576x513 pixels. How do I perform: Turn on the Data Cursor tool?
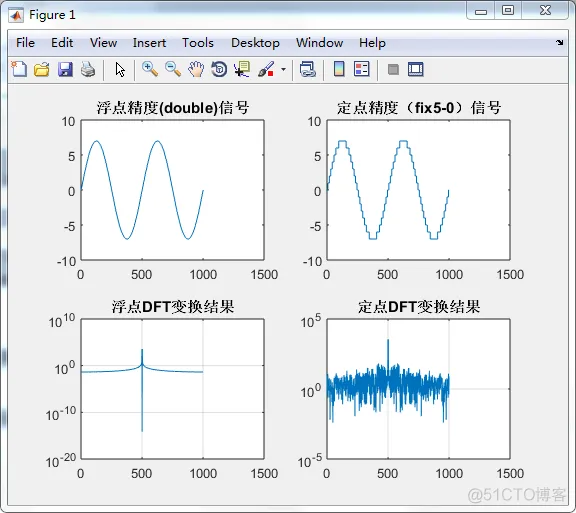point(242,69)
